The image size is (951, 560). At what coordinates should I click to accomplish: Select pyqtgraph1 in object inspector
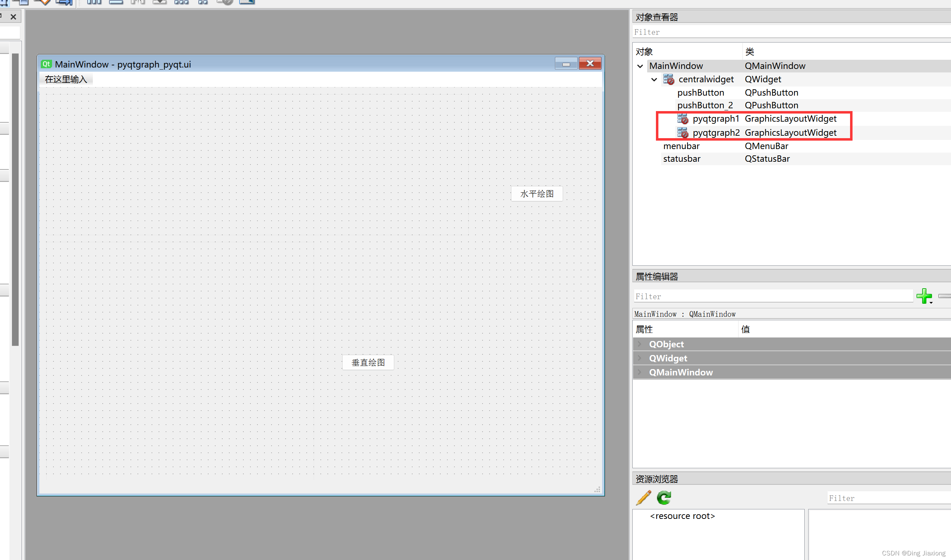716,118
